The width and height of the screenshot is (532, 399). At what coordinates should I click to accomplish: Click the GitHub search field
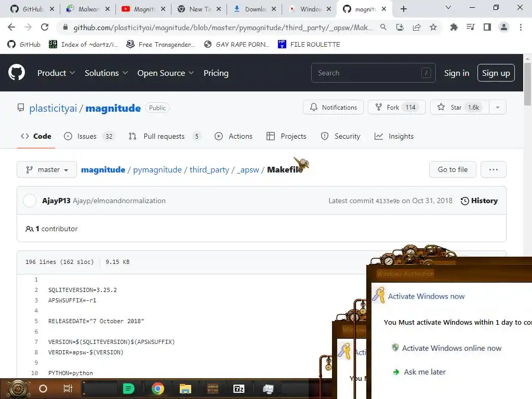pos(373,73)
